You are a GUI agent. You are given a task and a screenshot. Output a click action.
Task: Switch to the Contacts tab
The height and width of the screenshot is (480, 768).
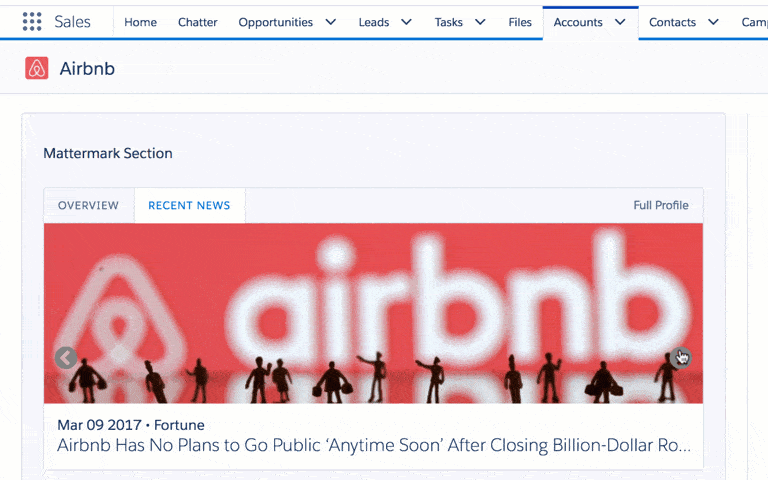[672, 22]
